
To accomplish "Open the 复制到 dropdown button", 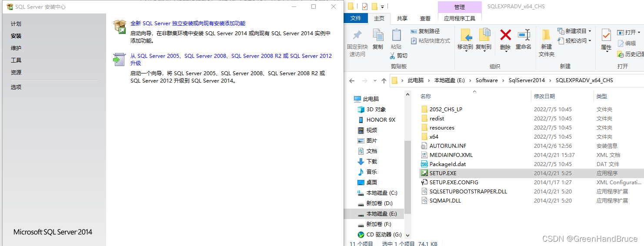I will 484,41.
